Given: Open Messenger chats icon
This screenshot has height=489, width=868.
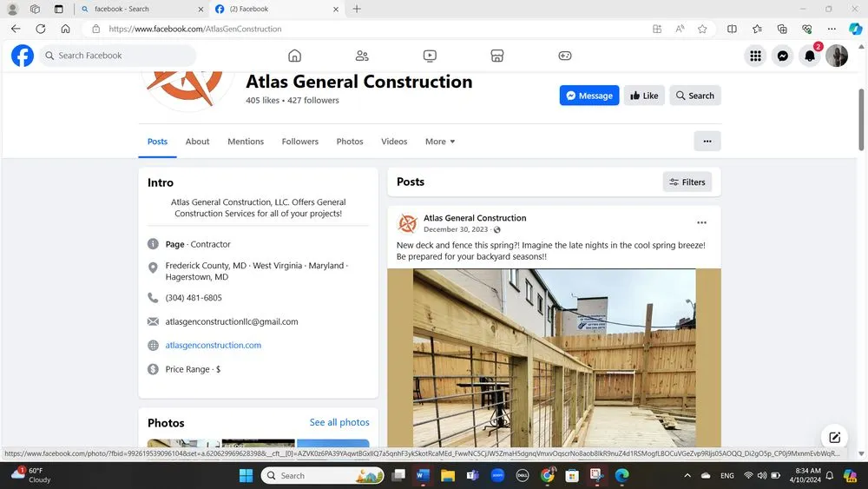Looking at the screenshot, I should (x=782, y=56).
